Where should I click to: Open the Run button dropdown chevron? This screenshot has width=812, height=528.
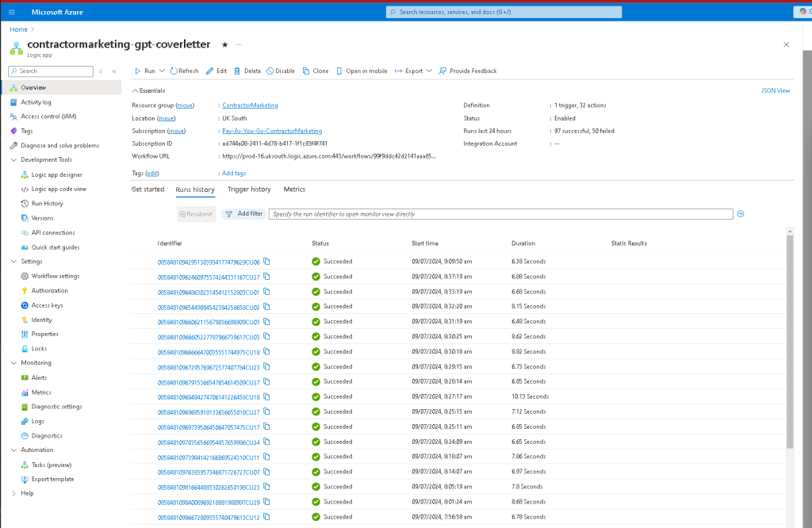click(x=162, y=71)
